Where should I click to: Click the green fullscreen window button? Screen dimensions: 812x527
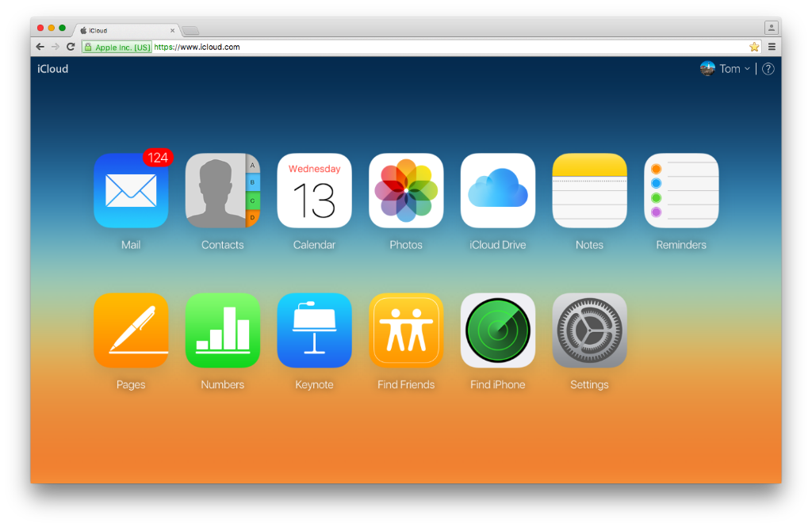click(x=62, y=28)
